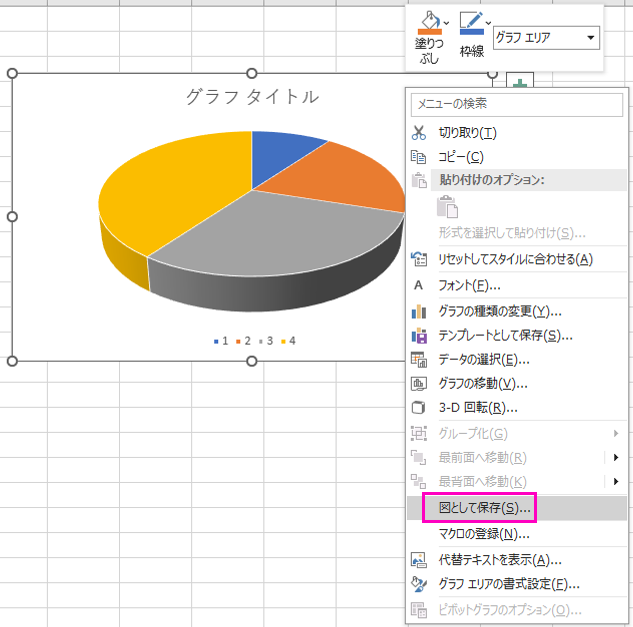Viewport: 633px width, 627px height.
Task: Choose データの選択(E)...
Action: (x=484, y=359)
